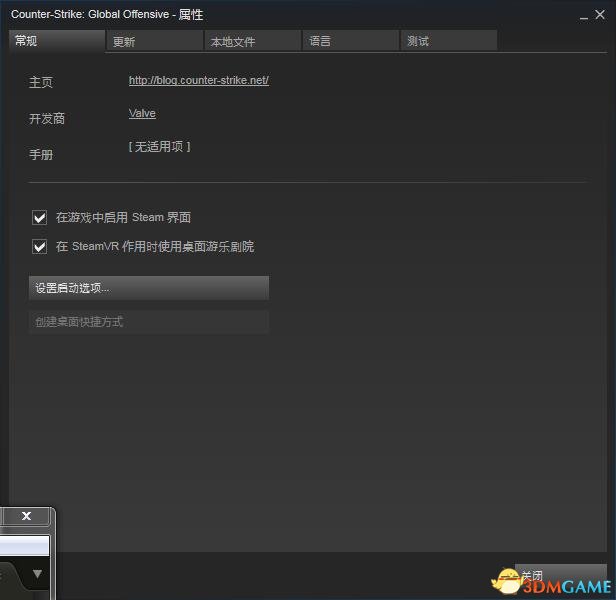Expand the dropdown arrow in background window

[37, 574]
